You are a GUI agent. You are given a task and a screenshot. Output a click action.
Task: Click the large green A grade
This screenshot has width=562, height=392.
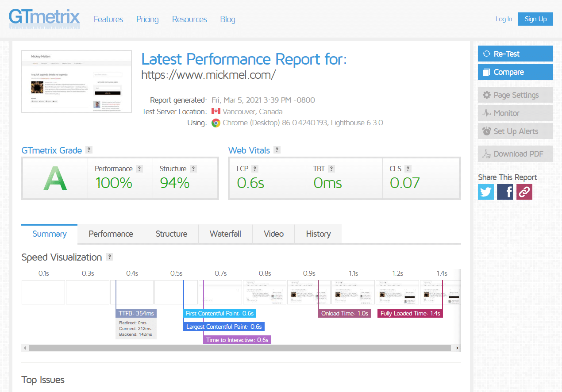coord(55,179)
